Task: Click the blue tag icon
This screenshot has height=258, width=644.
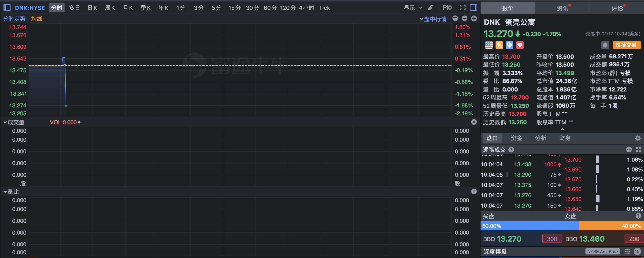Action: 510,45
